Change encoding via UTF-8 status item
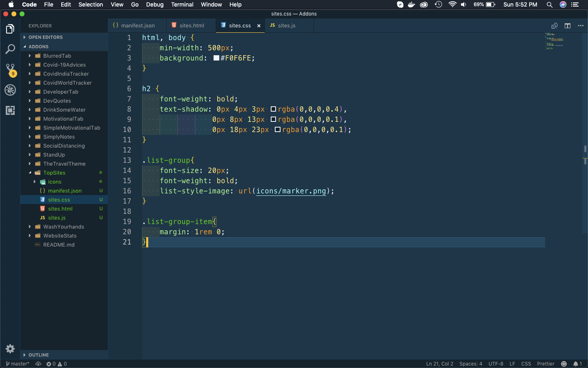 (496, 364)
